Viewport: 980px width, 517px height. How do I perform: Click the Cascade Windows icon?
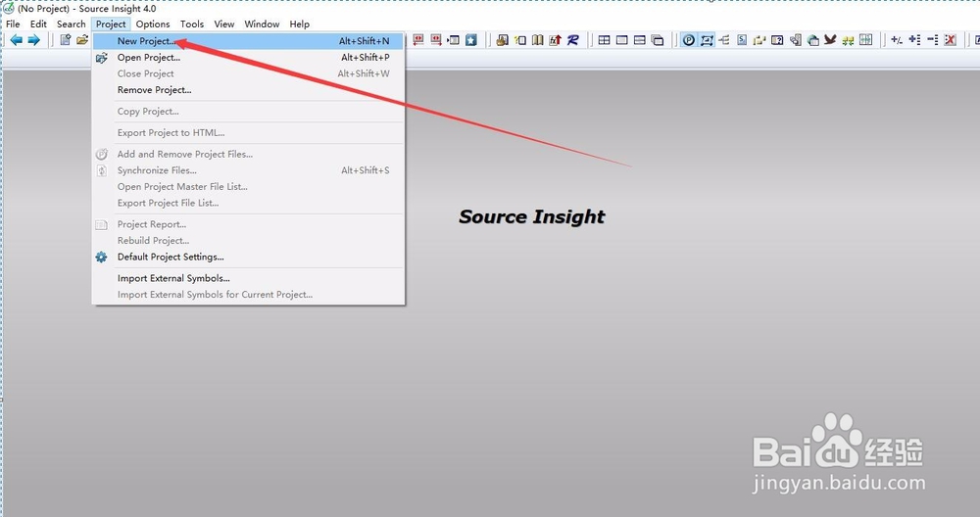click(658, 40)
